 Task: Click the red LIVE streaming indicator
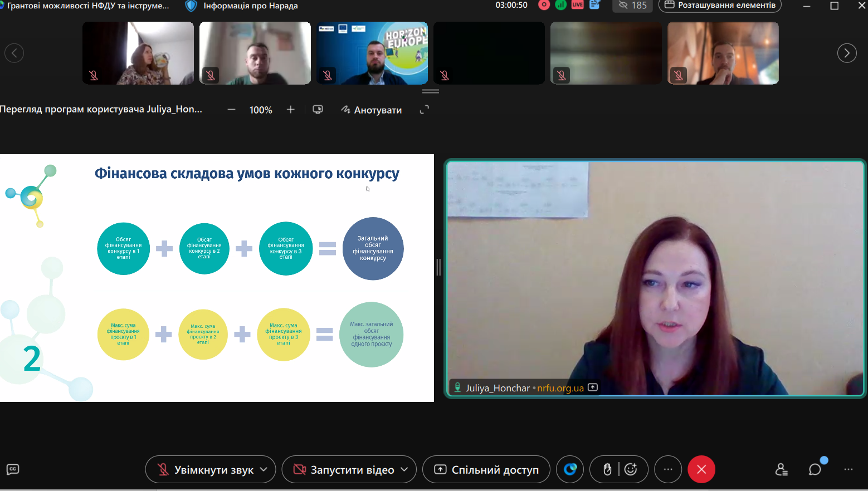tap(578, 5)
